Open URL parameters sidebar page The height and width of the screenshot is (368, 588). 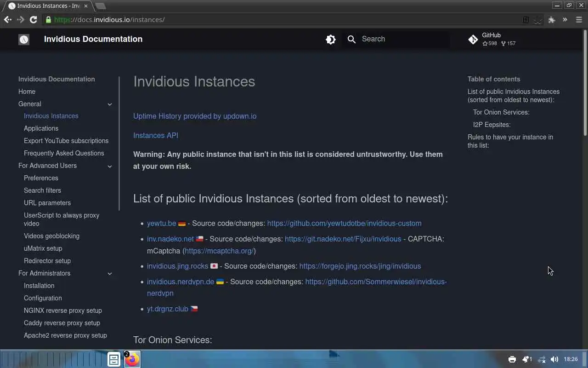point(47,203)
